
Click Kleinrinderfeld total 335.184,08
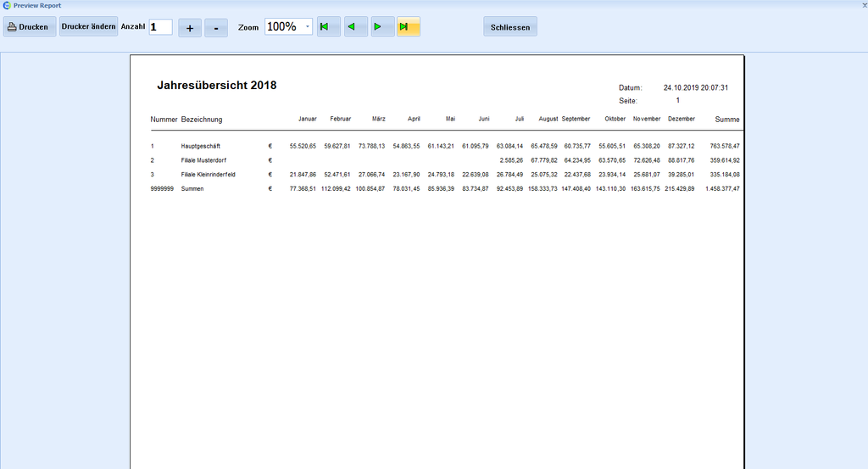coord(725,175)
